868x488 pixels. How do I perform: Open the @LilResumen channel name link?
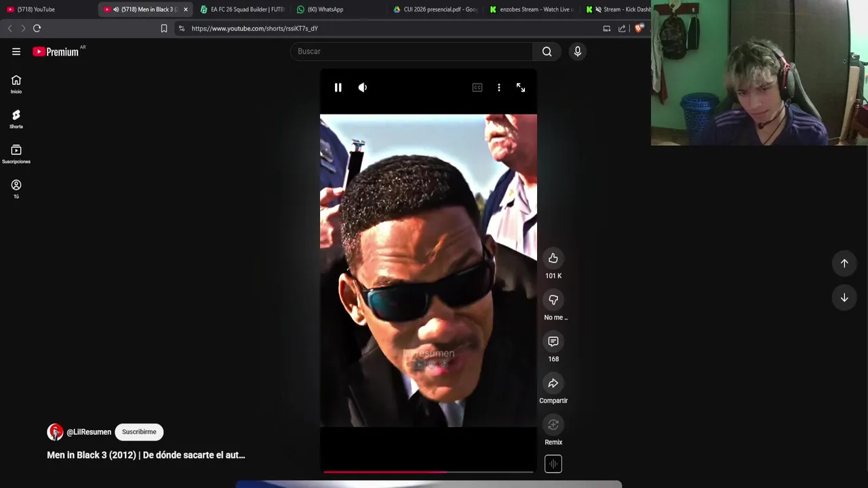[x=89, y=432]
